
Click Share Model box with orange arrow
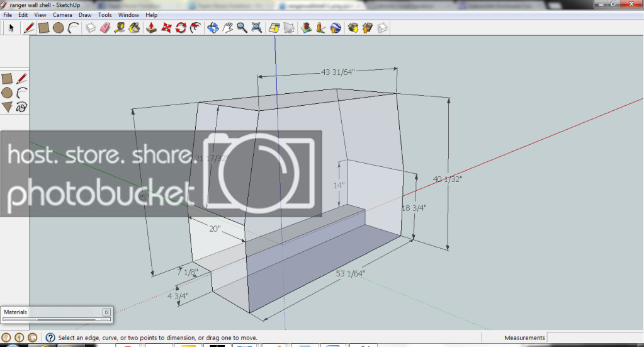[368, 28]
